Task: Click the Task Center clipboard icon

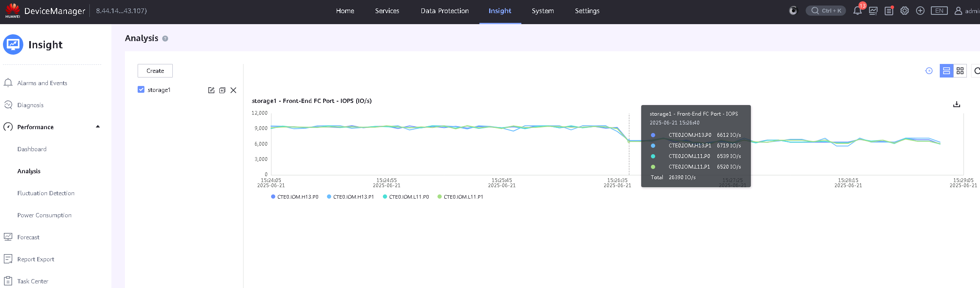Action: coord(8,281)
